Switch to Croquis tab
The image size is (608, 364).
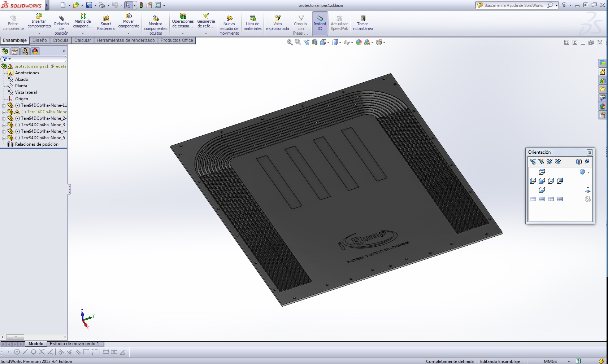[x=60, y=40]
